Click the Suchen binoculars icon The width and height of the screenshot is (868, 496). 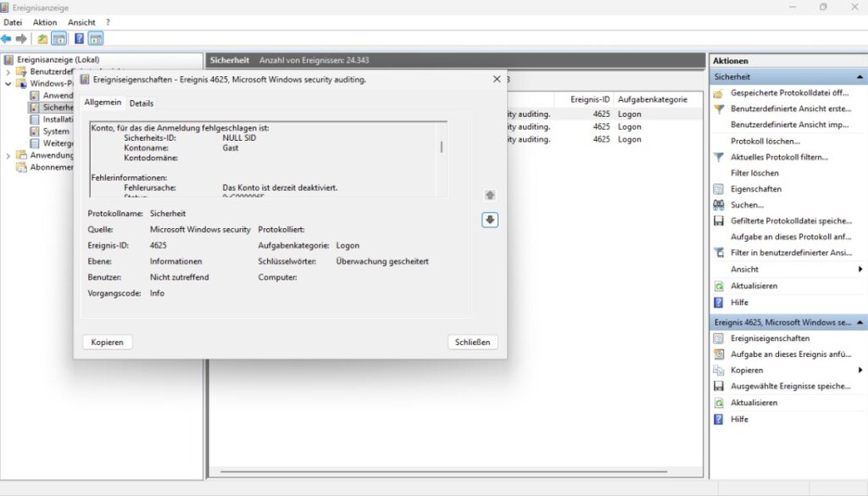(719, 205)
